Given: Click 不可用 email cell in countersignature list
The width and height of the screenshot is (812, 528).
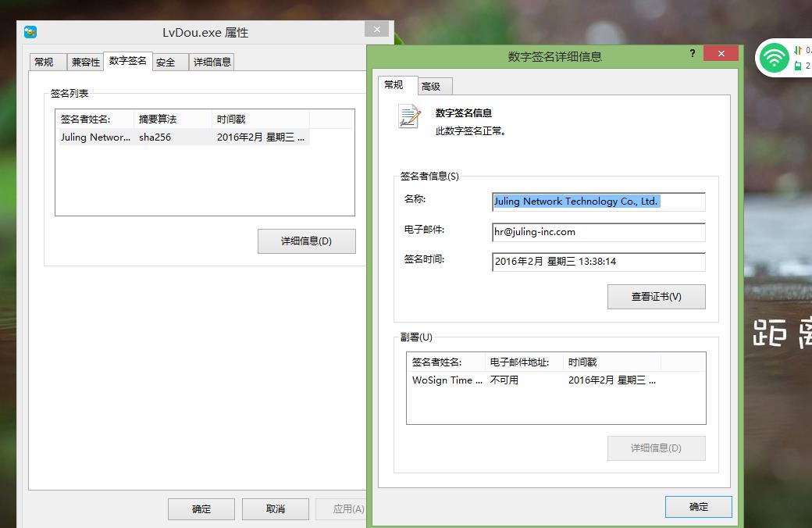Looking at the screenshot, I should [x=504, y=380].
